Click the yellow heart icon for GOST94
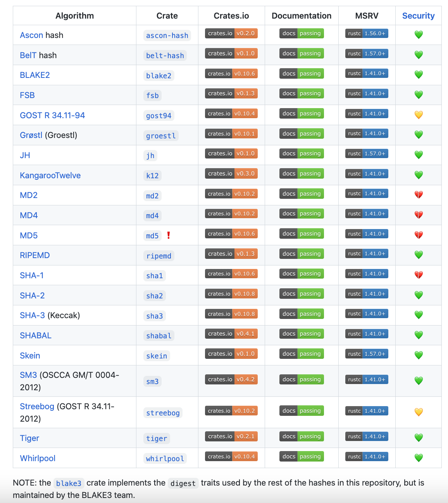The width and height of the screenshot is (448, 503). tap(419, 115)
